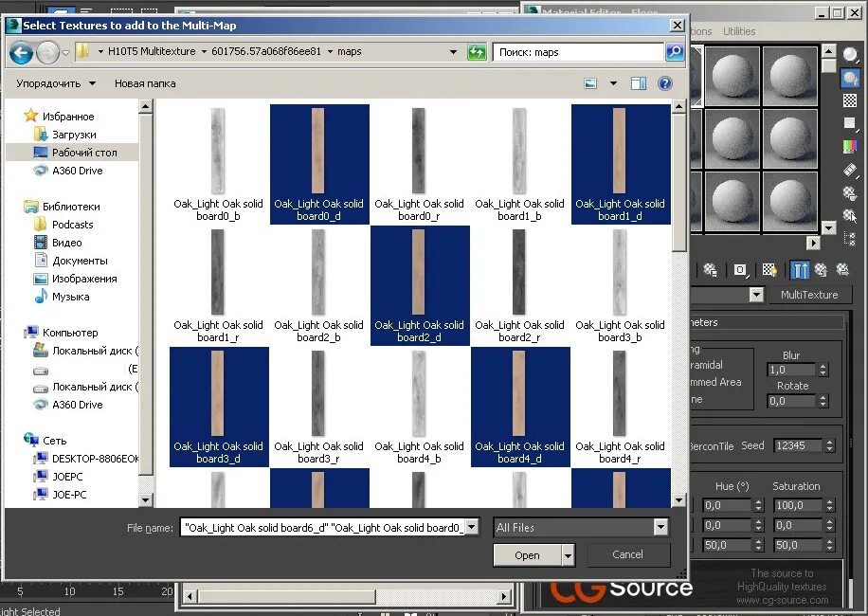Open the All Files type dropdown
The image size is (868, 616).
pyautogui.click(x=660, y=527)
